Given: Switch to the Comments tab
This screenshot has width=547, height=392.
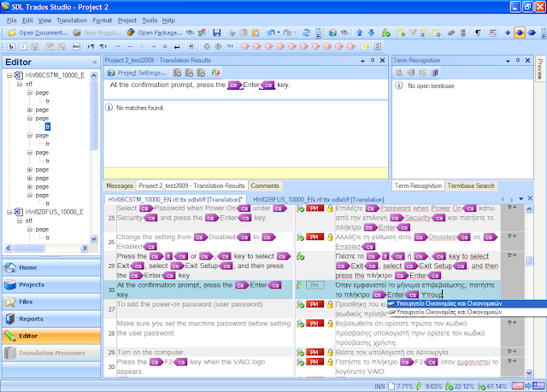Looking at the screenshot, I should (265, 185).
